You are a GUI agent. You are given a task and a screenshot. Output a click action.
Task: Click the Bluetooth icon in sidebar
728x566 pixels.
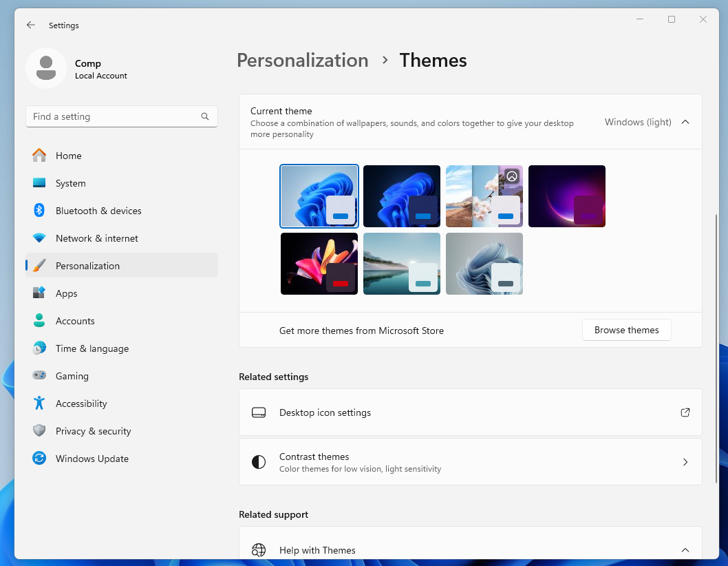coord(39,210)
